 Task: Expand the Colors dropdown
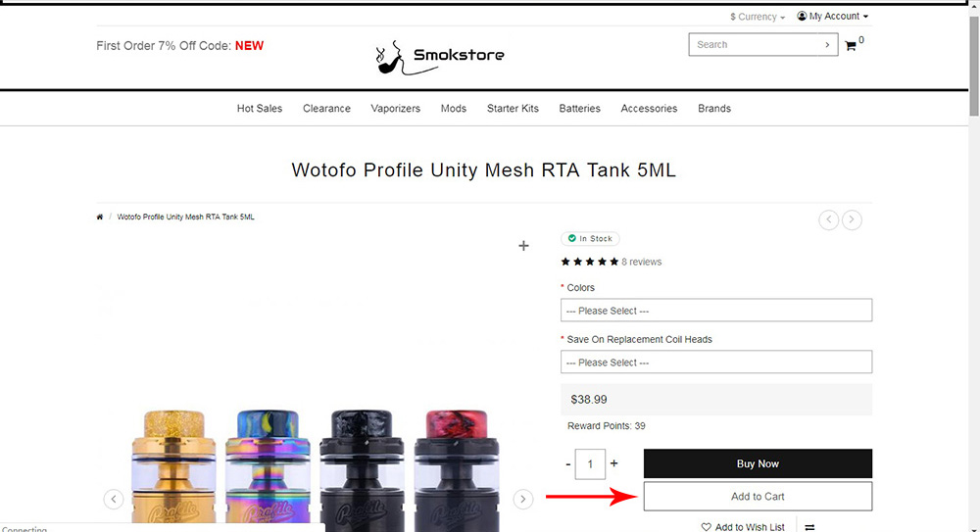pyautogui.click(x=716, y=311)
